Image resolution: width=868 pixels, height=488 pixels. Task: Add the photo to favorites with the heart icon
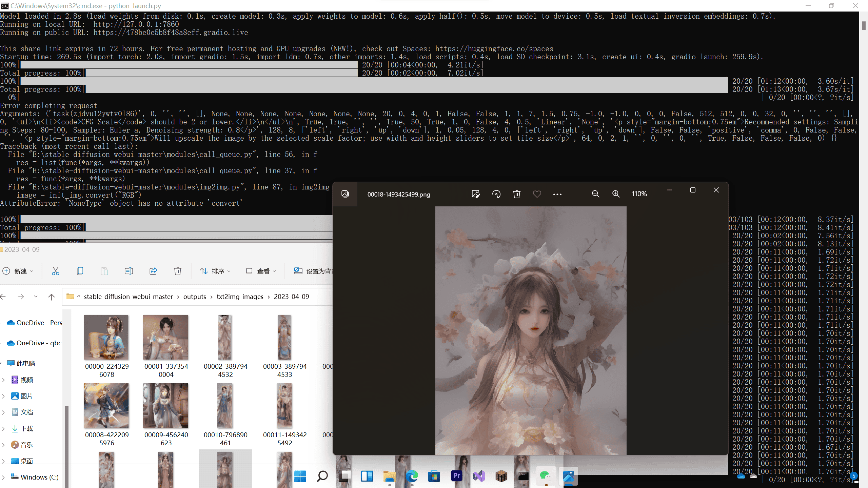pyautogui.click(x=537, y=194)
